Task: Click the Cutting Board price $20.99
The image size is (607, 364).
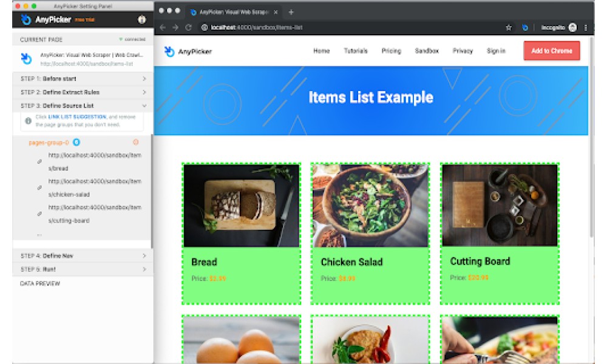Action: tap(478, 278)
